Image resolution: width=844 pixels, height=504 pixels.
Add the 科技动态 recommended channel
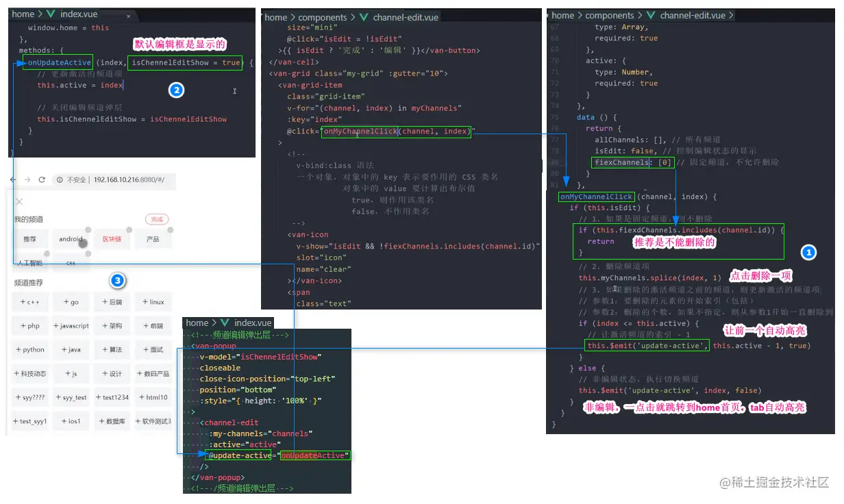(29, 373)
